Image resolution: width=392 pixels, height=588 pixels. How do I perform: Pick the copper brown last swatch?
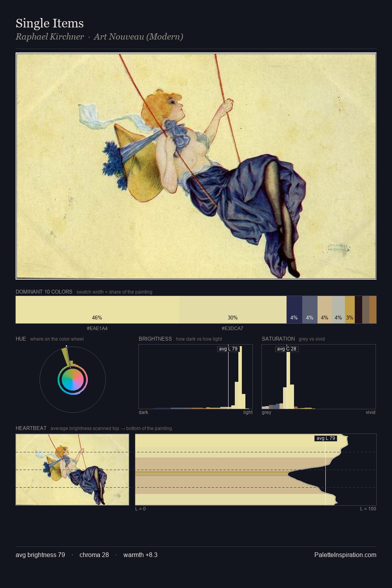click(x=373, y=310)
